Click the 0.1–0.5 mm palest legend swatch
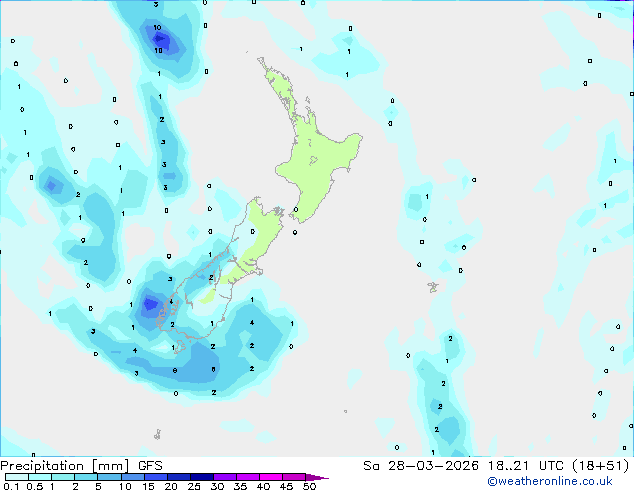 [x=17, y=477]
